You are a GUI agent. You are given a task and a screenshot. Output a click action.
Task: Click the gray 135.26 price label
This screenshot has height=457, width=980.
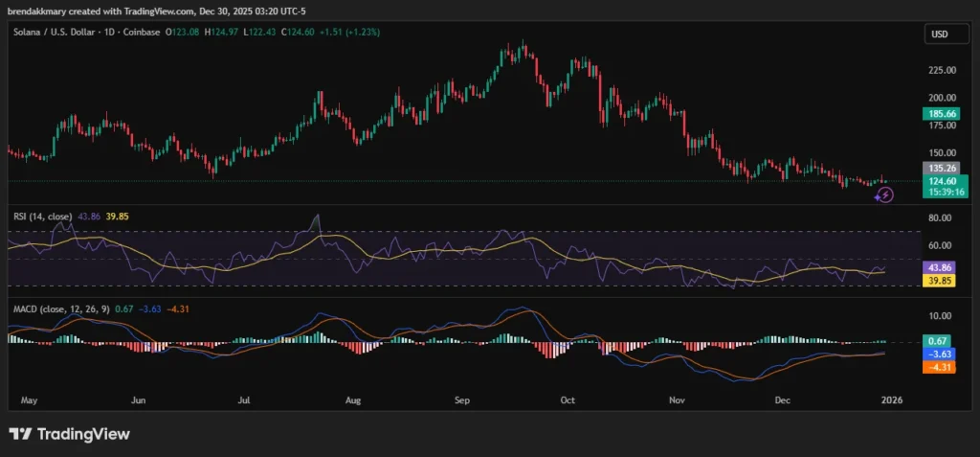tap(942, 166)
